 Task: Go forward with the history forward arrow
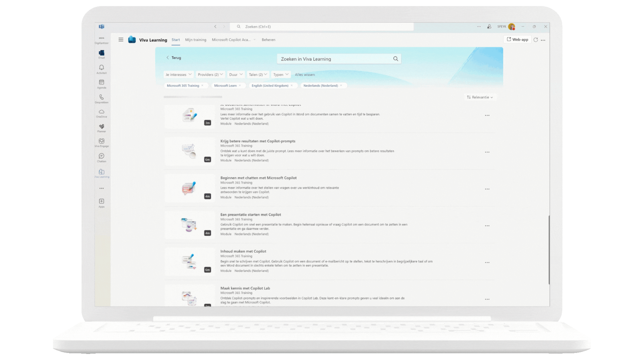coord(224,26)
